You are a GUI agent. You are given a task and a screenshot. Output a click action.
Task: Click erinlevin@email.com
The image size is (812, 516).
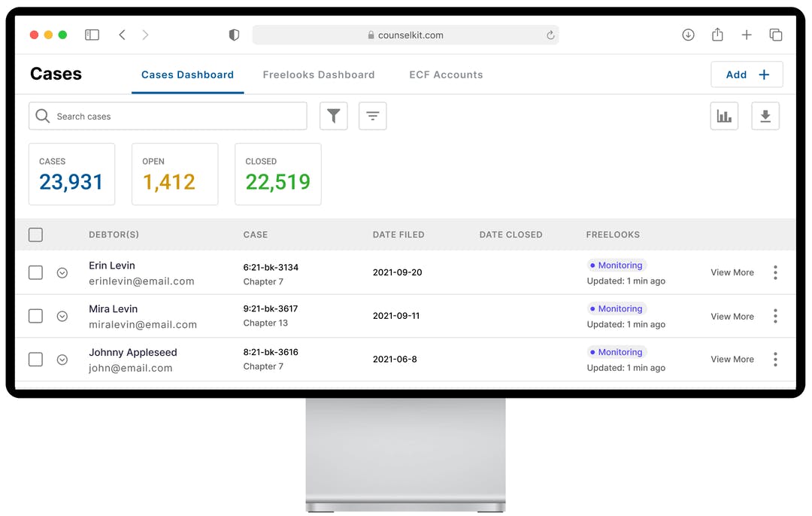(x=141, y=281)
